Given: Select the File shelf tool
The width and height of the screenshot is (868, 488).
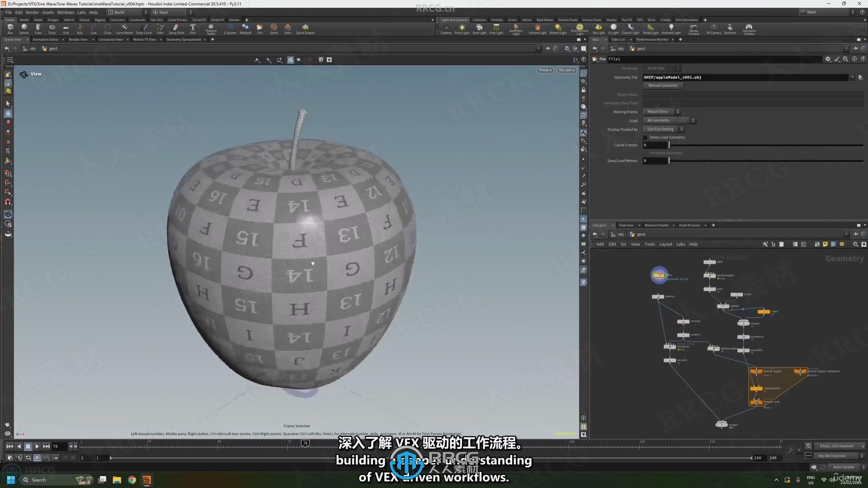Looking at the screenshot, I should click(259, 29).
